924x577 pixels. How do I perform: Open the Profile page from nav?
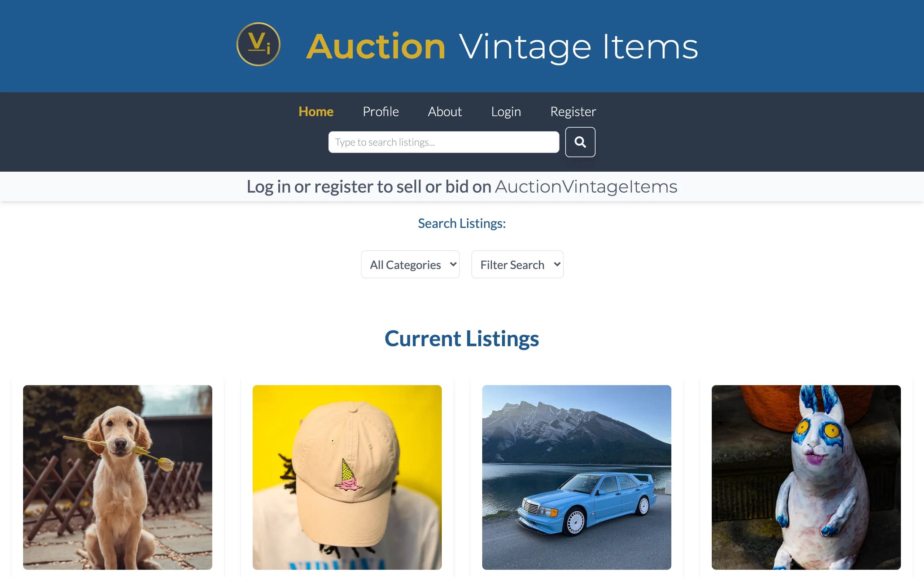pyautogui.click(x=381, y=111)
